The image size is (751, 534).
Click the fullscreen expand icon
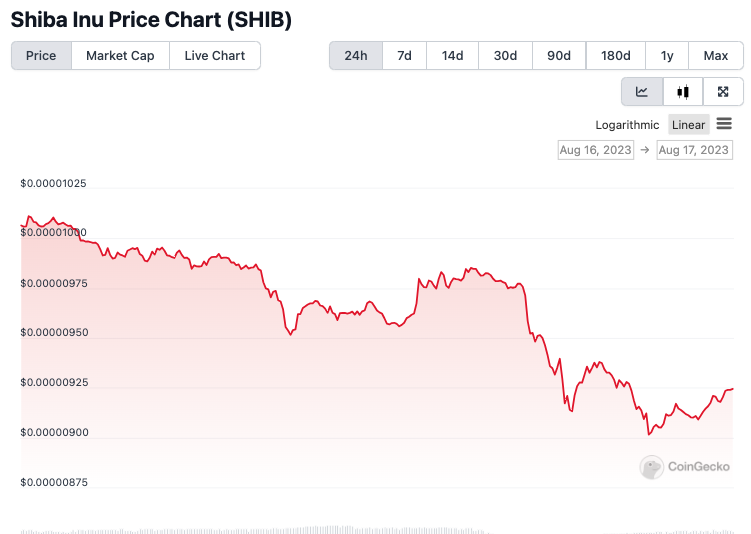[x=723, y=91]
